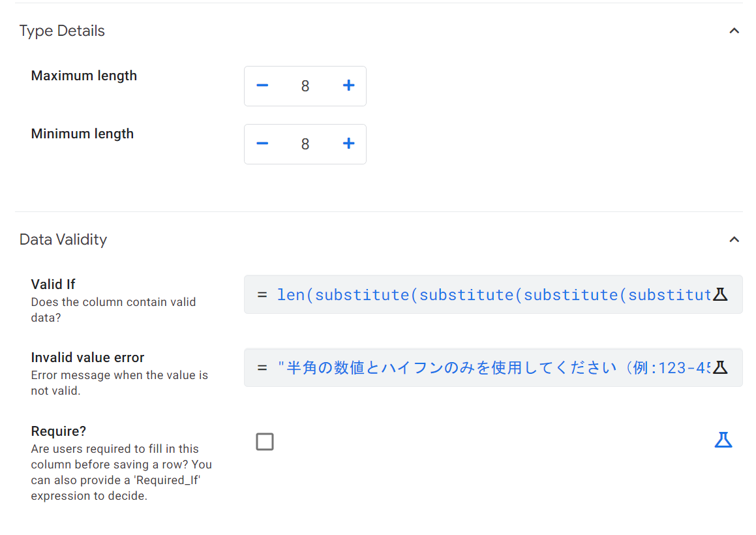Collapse the Type Details section
Viewport: 756px width, 535px height.
pyautogui.click(x=734, y=30)
